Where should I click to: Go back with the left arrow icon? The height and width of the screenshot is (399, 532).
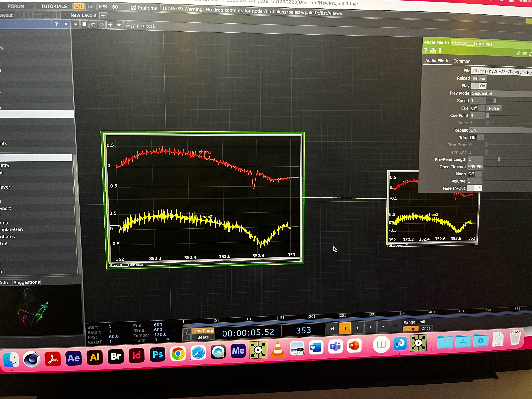(93, 25)
